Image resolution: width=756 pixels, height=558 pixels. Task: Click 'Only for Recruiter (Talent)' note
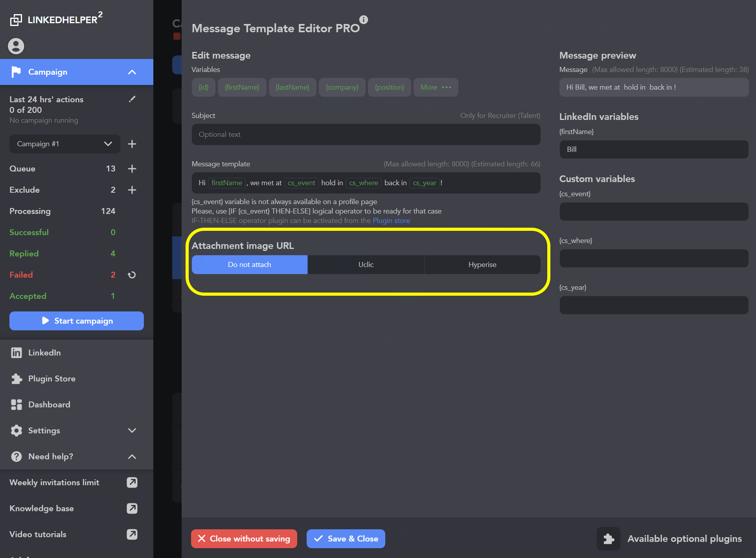click(x=500, y=116)
